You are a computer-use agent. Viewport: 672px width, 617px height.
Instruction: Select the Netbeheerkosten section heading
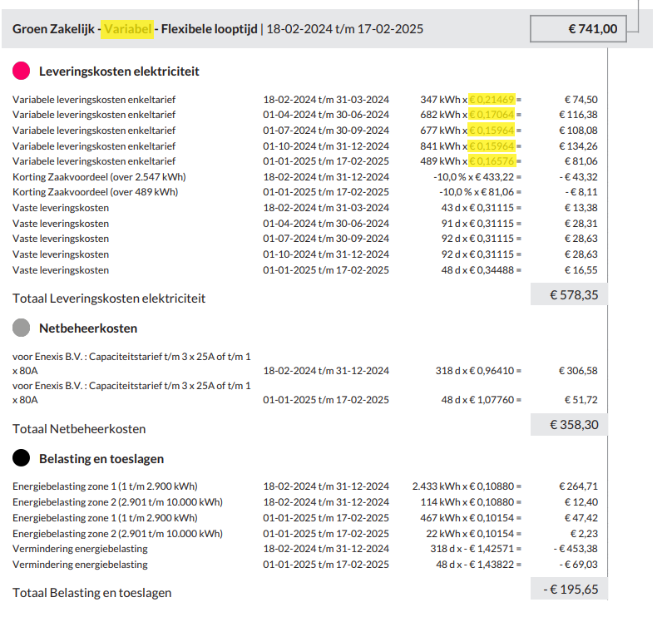pos(88,328)
